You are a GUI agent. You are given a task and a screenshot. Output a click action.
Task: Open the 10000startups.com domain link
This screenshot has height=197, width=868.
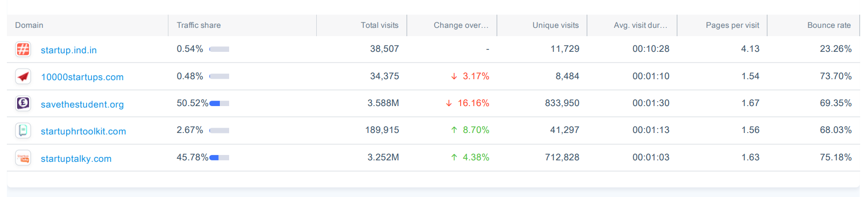(x=82, y=77)
